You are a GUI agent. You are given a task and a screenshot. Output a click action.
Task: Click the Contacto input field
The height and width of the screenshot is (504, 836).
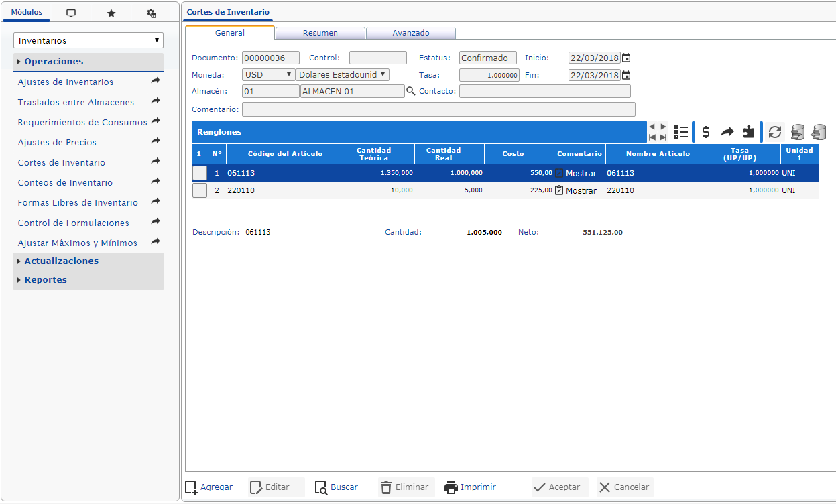545,91
